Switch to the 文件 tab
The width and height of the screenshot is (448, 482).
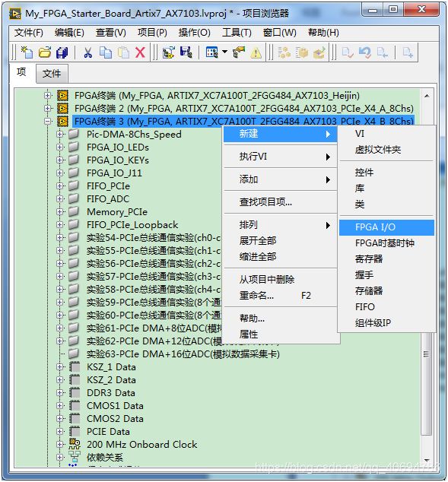(x=52, y=74)
